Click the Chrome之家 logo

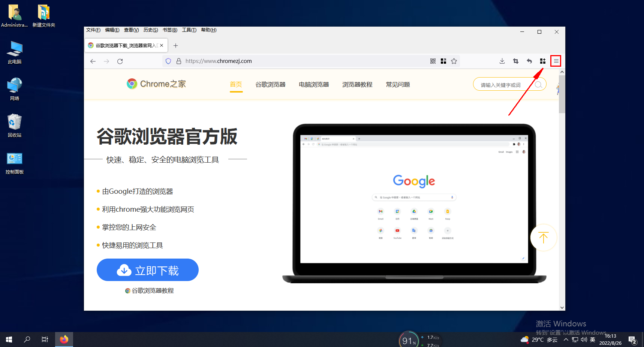156,84
